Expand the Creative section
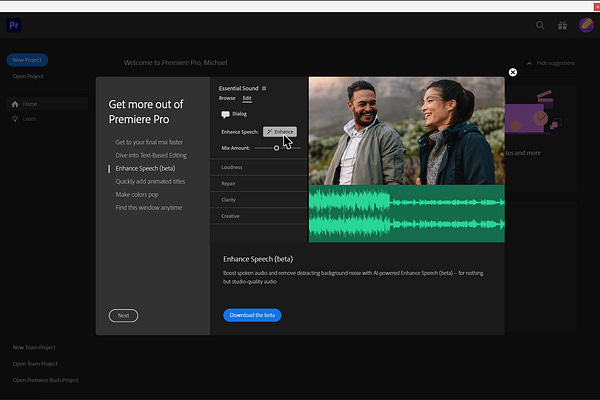This screenshot has width=600, height=400. [259, 216]
